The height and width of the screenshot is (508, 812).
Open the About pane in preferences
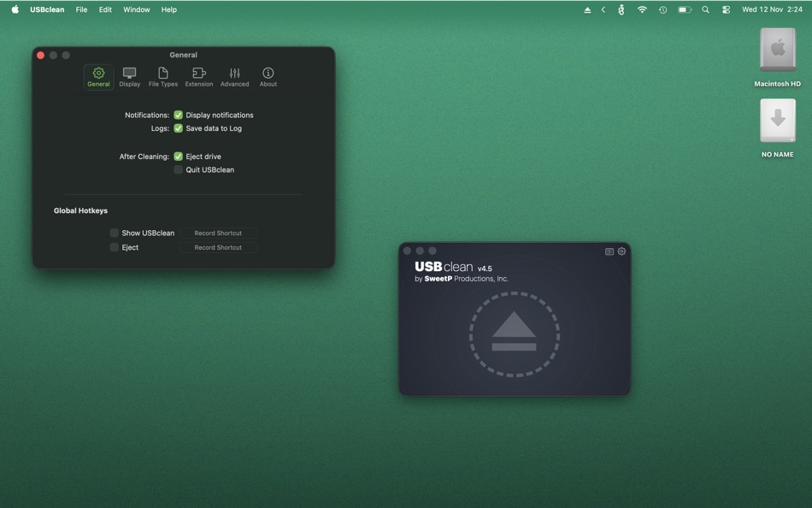(x=268, y=76)
